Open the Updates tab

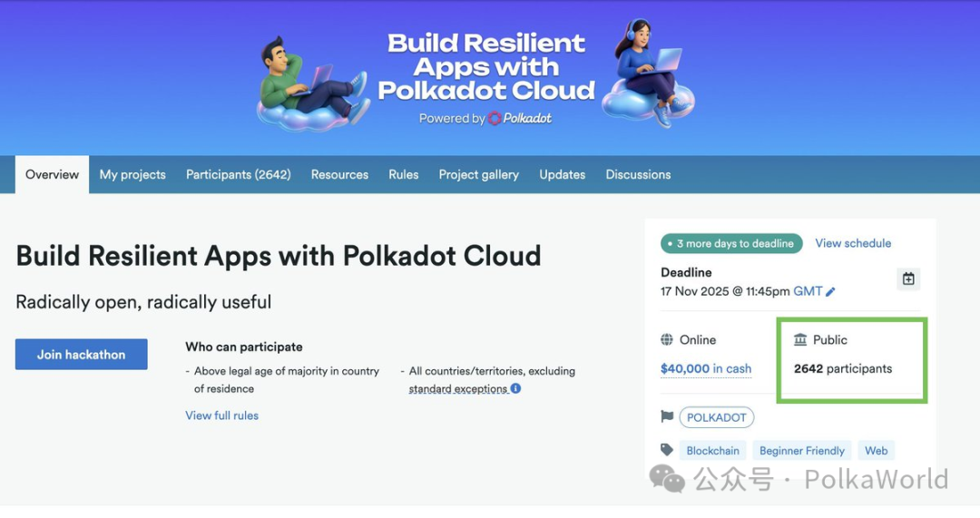tap(562, 174)
